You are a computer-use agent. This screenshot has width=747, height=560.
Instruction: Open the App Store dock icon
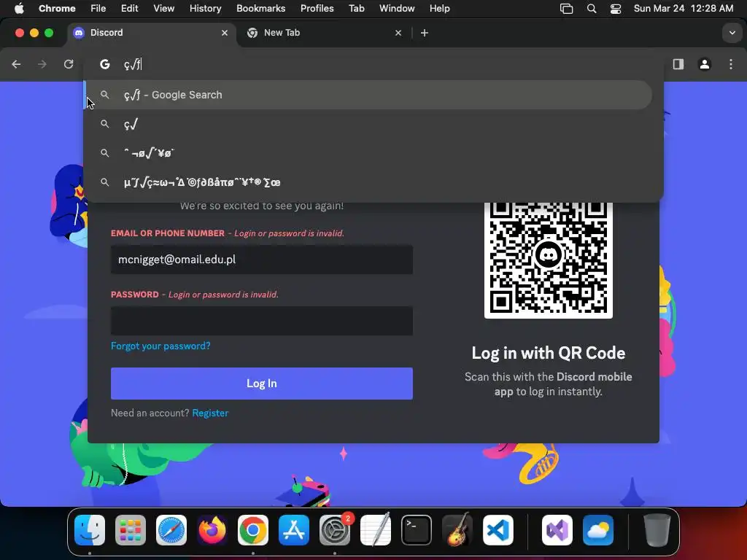click(x=294, y=530)
